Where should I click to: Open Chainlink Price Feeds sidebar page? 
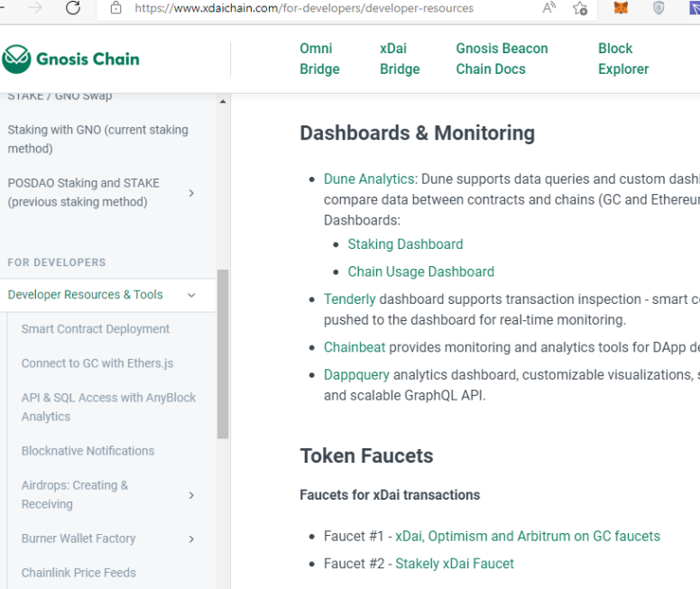(x=78, y=573)
